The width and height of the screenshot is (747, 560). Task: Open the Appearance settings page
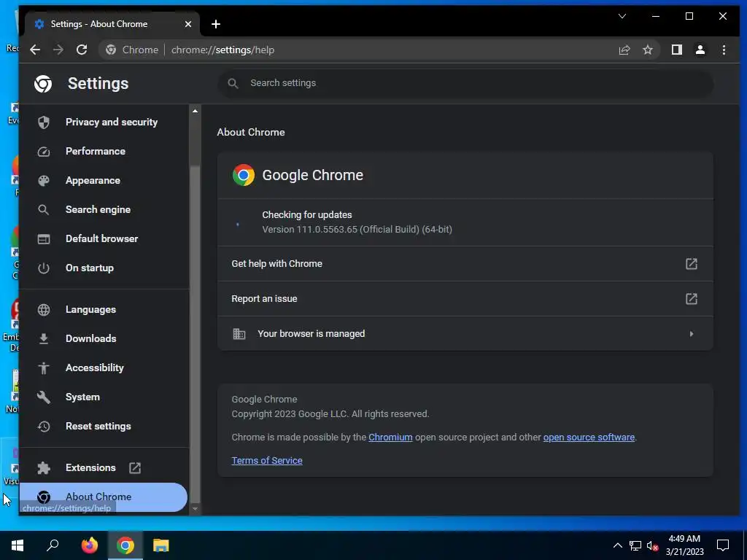point(104,181)
